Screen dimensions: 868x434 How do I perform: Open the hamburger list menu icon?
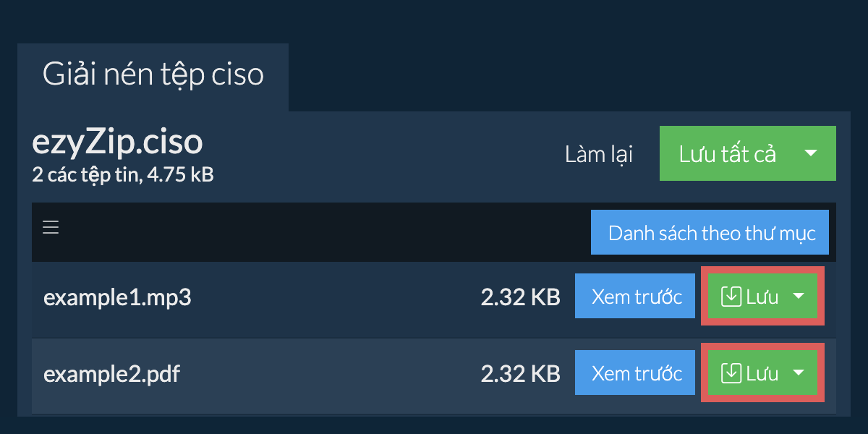[x=50, y=229]
